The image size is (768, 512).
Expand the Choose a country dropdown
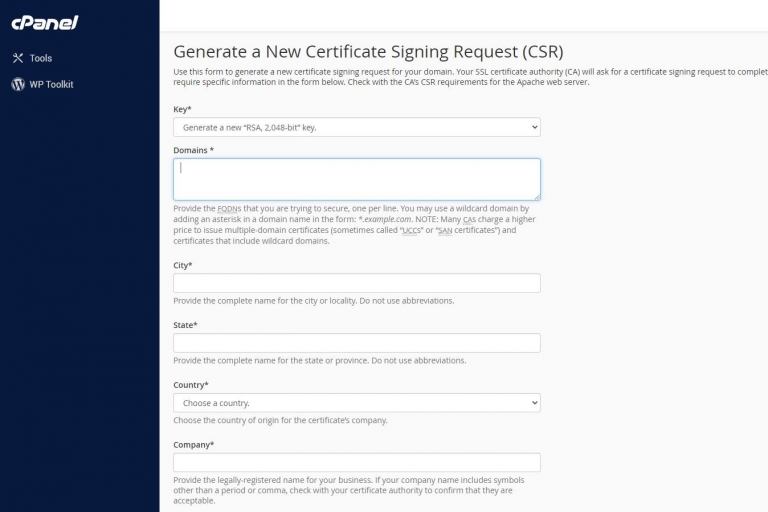click(357, 403)
